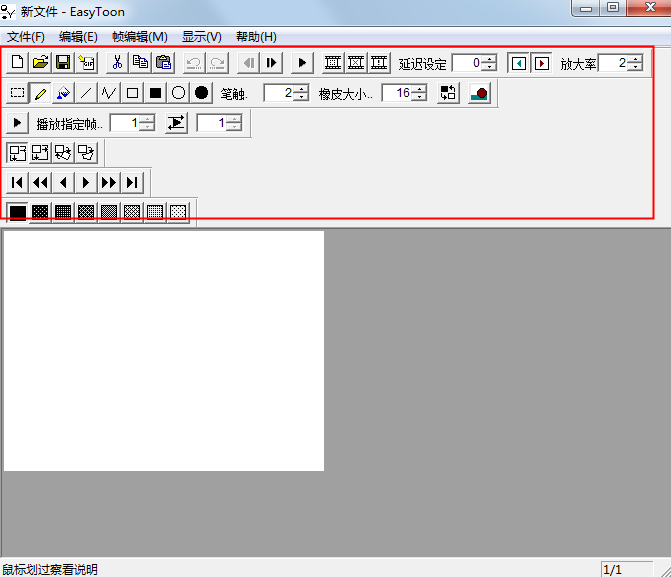671x577 pixels.
Task: Decrease the delay setting value
Action: coord(489,67)
